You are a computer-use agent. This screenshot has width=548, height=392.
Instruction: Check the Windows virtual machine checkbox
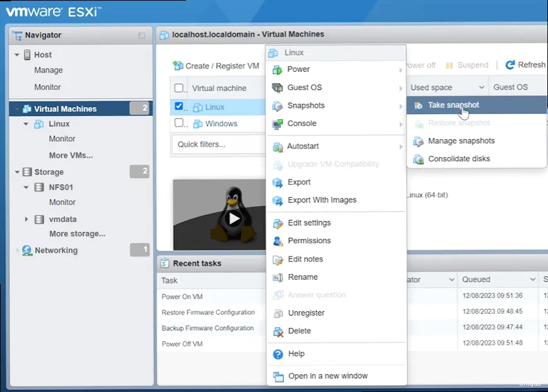pyautogui.click(x=178, y=124)
